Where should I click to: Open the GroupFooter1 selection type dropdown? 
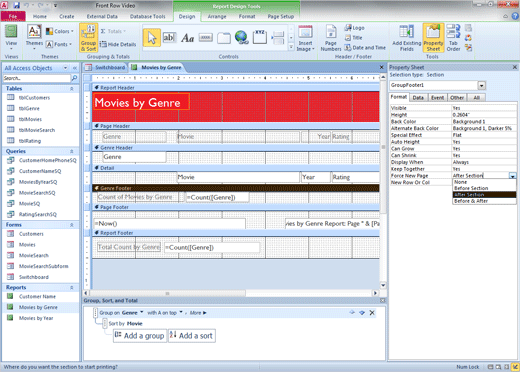[481, 86]
